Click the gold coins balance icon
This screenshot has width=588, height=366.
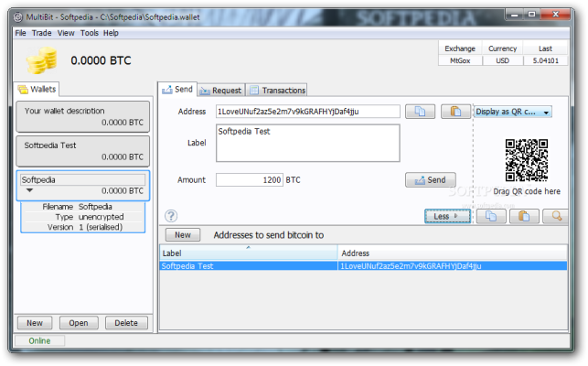42,60
